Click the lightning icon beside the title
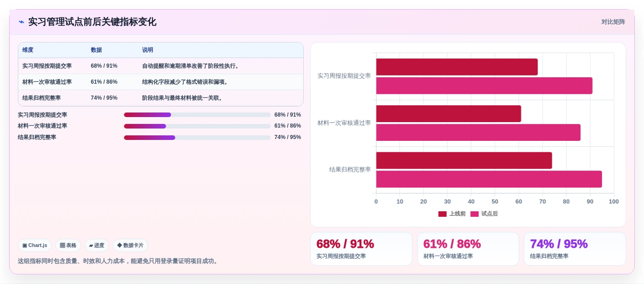The image size is (644, 284). point(21,22)
